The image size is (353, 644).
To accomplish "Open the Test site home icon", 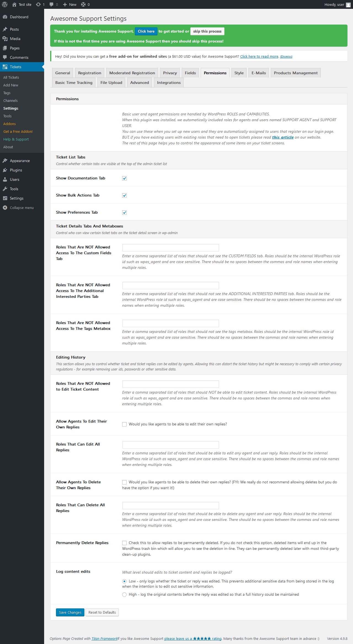I will coord(14,4).
